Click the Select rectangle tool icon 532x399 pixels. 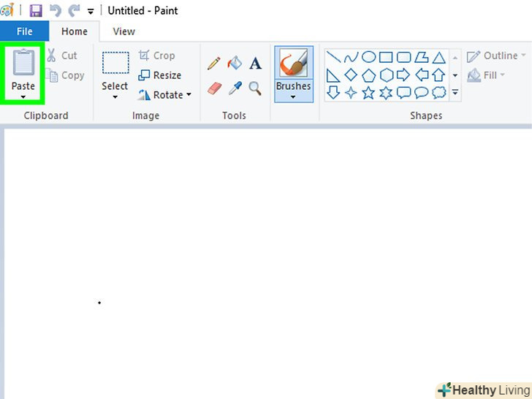(x=115, y=63)
